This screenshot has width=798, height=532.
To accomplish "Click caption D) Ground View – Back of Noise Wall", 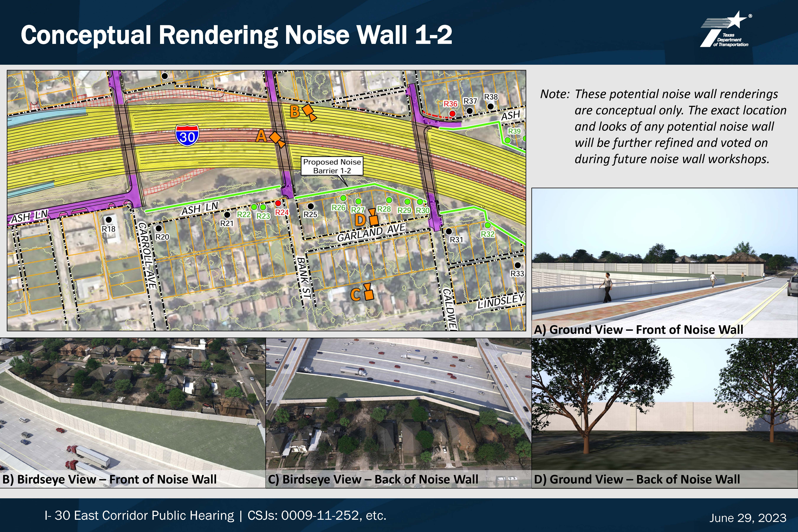I will pos(637,479).
